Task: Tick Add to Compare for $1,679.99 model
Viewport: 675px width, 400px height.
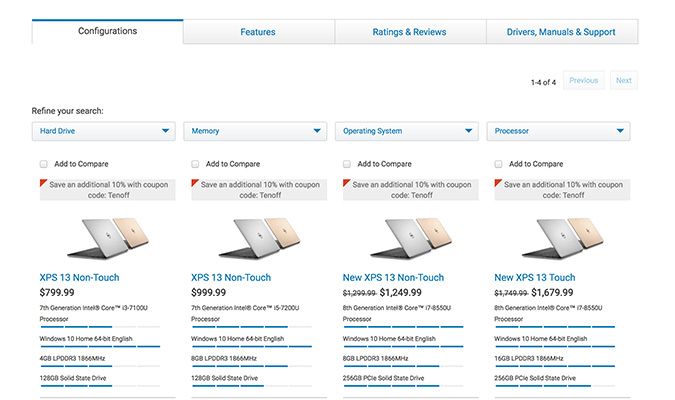Action: coord(498,164)
